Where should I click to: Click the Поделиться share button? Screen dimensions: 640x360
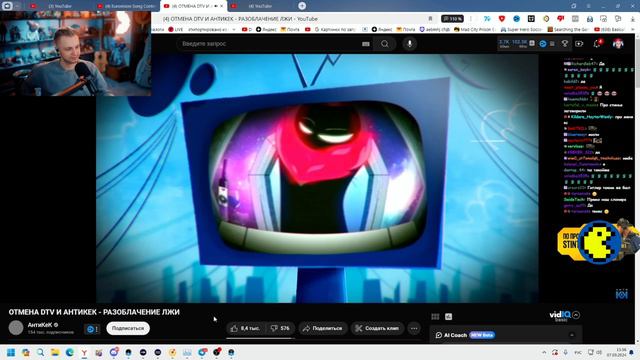tap(322, 328)
